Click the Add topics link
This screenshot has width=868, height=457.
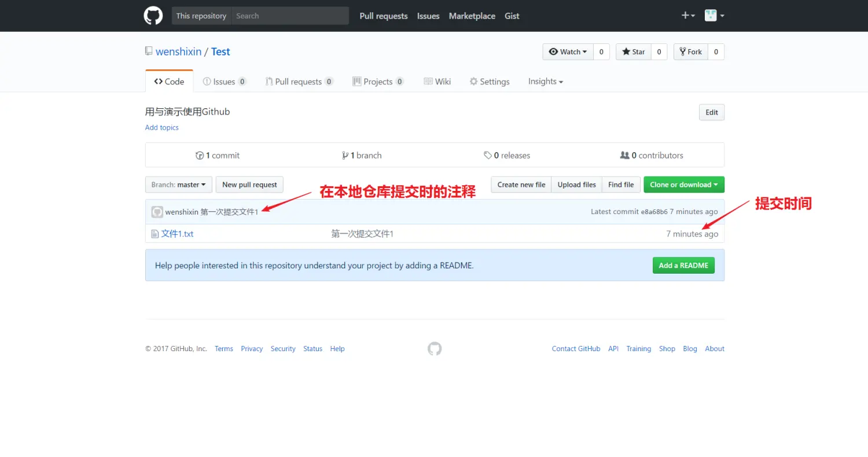(x=162, y=127)
